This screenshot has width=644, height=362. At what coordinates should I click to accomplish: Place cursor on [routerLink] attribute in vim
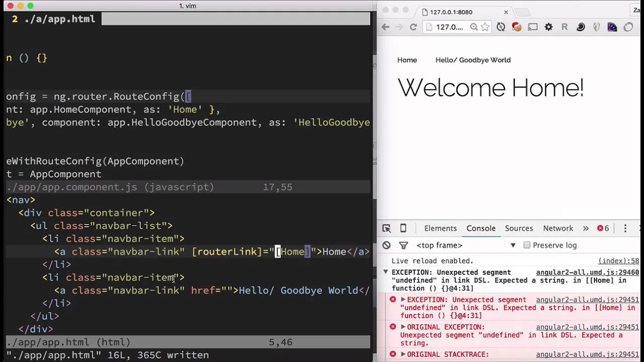pos(226,251)
